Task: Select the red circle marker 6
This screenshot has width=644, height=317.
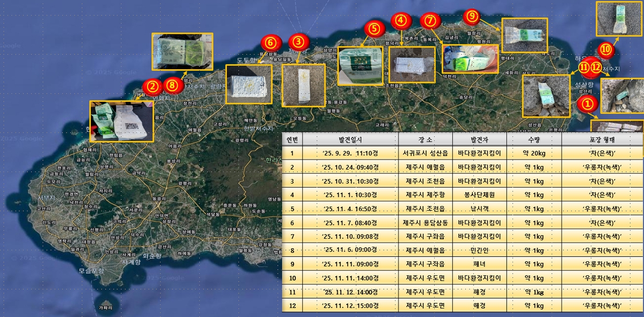Action: [x=270, y=43]
